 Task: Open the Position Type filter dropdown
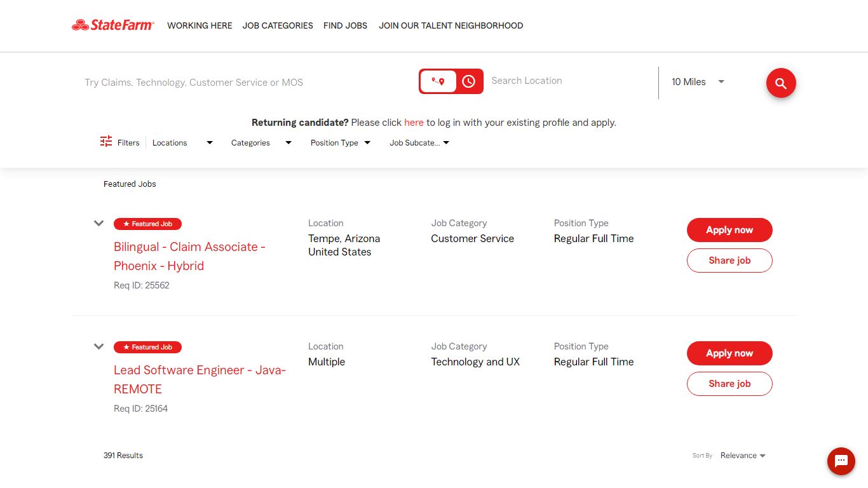[x=341, y=143]
